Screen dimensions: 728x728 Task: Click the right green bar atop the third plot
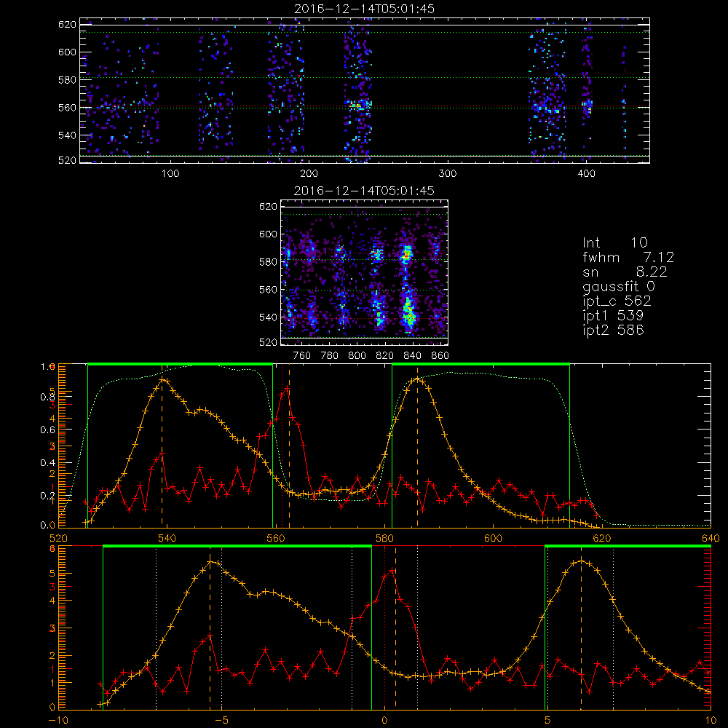pos(480,364)
